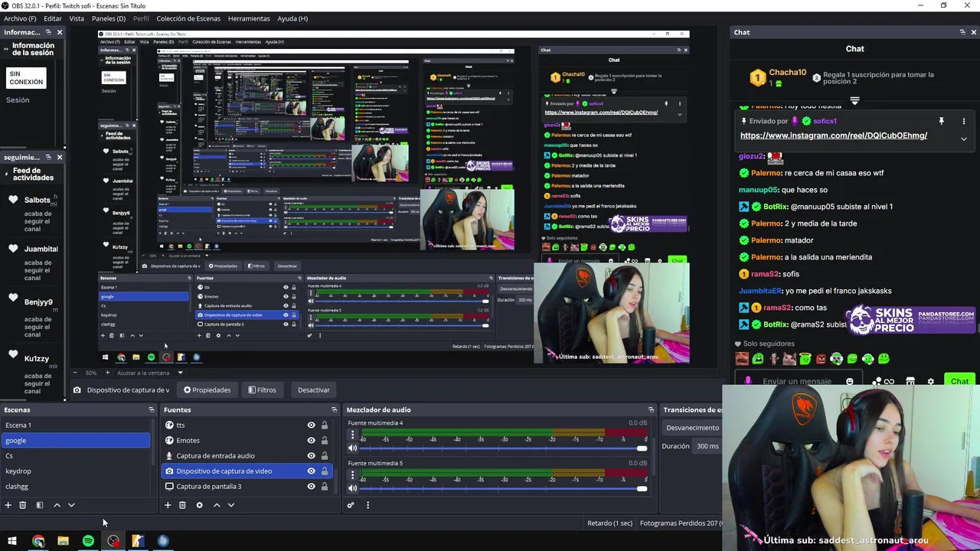Open the Vista menu
980x551 pixels.
click(77, 18)
